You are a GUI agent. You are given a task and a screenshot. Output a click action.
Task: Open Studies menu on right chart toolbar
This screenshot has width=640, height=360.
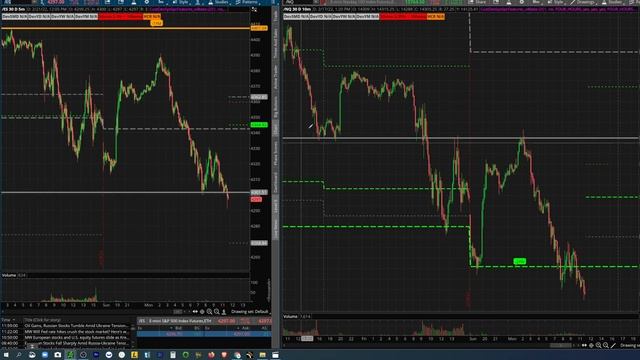pyautogui.click(x=612, y=2)
